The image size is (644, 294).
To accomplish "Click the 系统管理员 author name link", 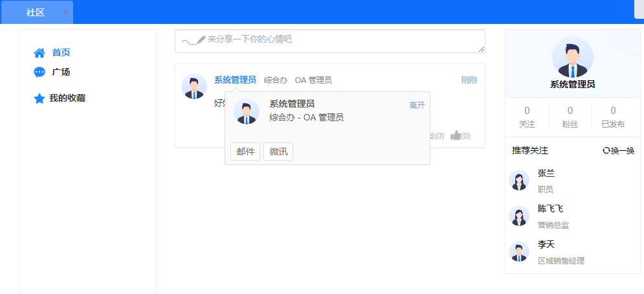I will [235, 80].
